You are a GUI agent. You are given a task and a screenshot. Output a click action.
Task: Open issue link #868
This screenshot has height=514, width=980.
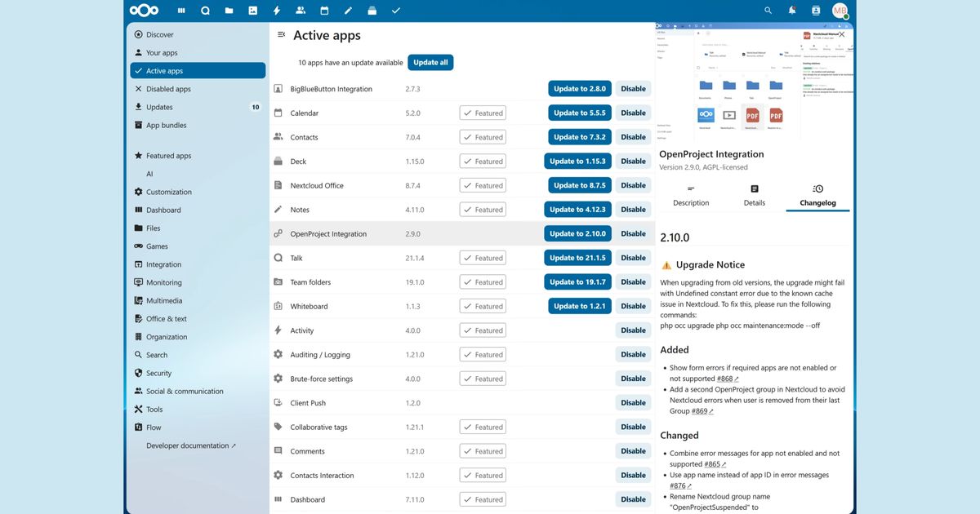(x=728, y=379)
